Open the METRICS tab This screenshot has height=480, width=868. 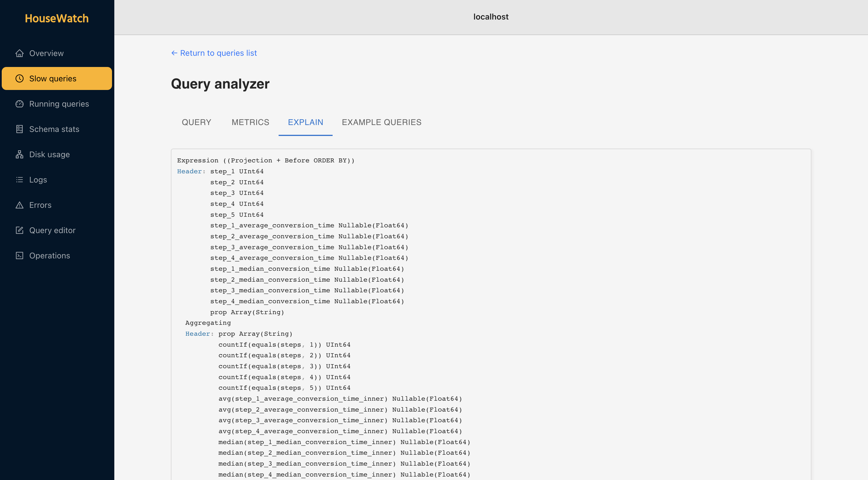[x=250, y=122]
